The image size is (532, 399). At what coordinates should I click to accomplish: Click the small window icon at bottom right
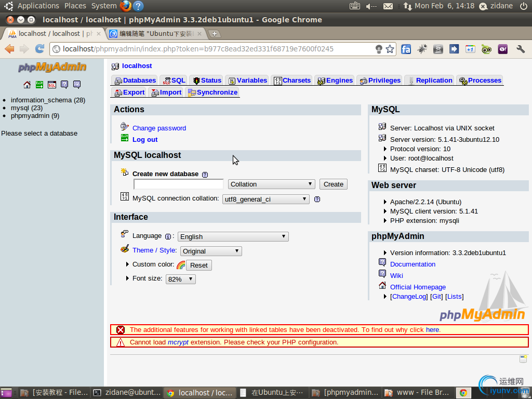[523, 359]
